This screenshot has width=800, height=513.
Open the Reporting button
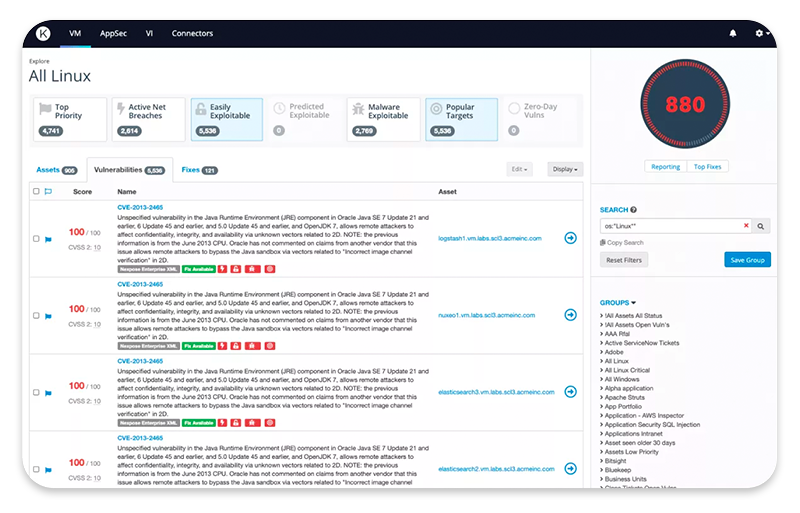pyautogui.click(x=665, y=167)
